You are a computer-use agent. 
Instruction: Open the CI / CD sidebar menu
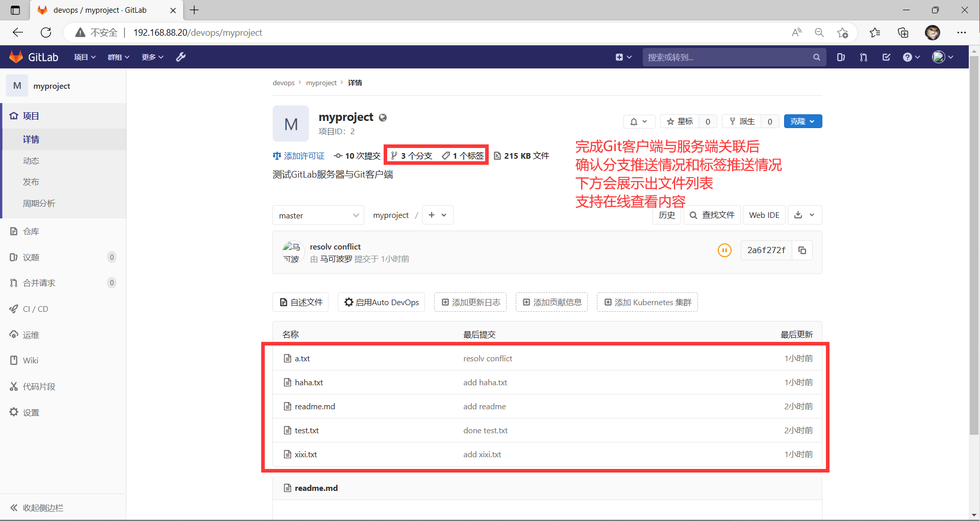pos(36,309)
